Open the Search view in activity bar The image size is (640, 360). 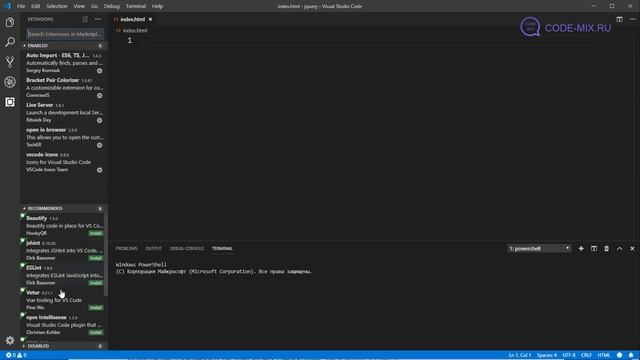click(10, 42)
